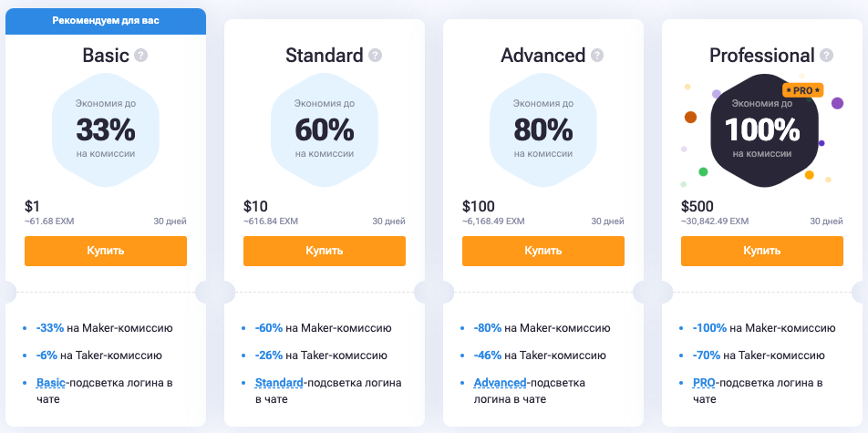Click the orange PRO badge
Viewport: 868px width, 433px height.
[803, 89]
